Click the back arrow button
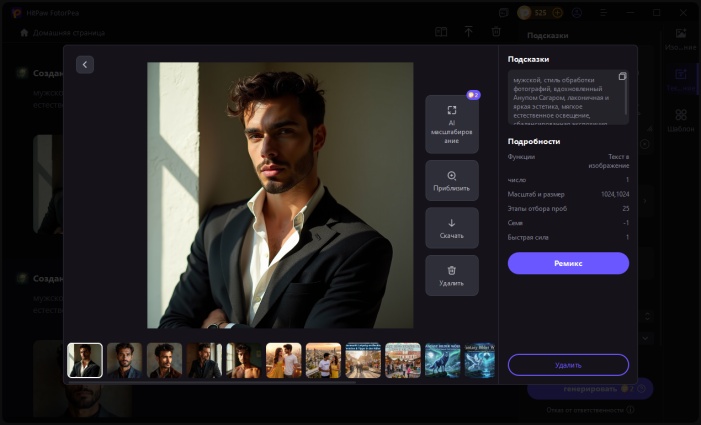 coord(85,64)
